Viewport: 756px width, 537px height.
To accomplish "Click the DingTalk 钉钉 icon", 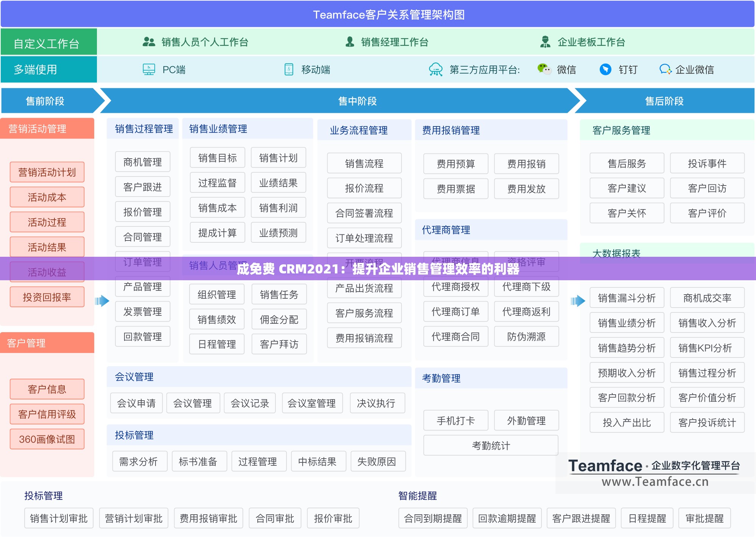I will click(605, 69).
